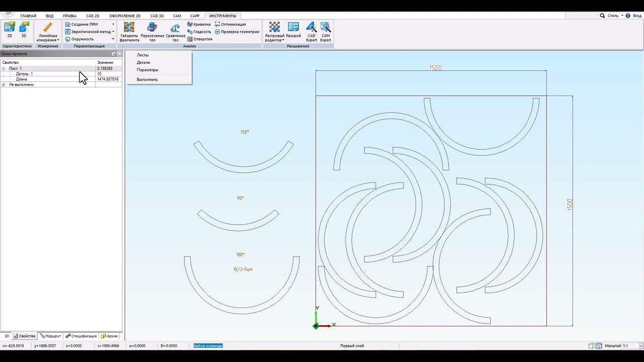Launch the Пересечение тел tool

(x=152, y=32)
